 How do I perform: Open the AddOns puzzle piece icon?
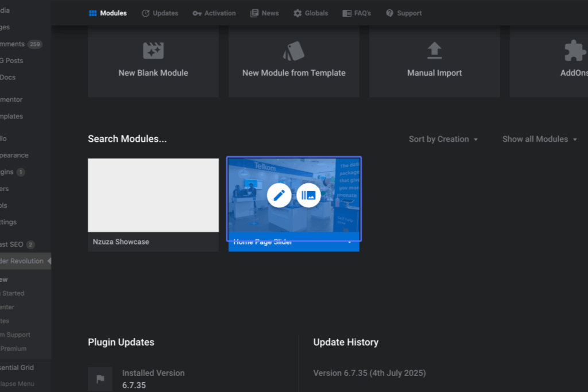coord(575,51)
